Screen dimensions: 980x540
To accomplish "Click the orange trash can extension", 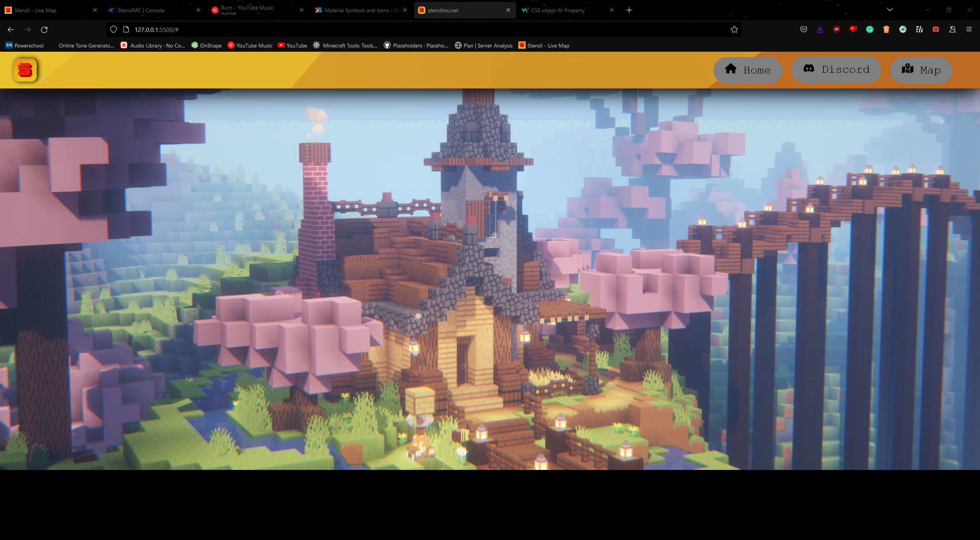I will 886,29.
